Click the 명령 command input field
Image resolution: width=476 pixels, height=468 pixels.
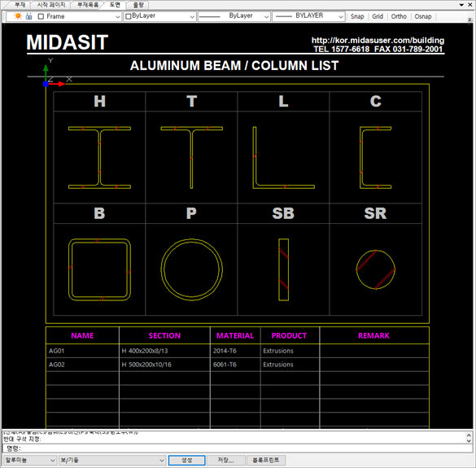click(x=237, y=448)
